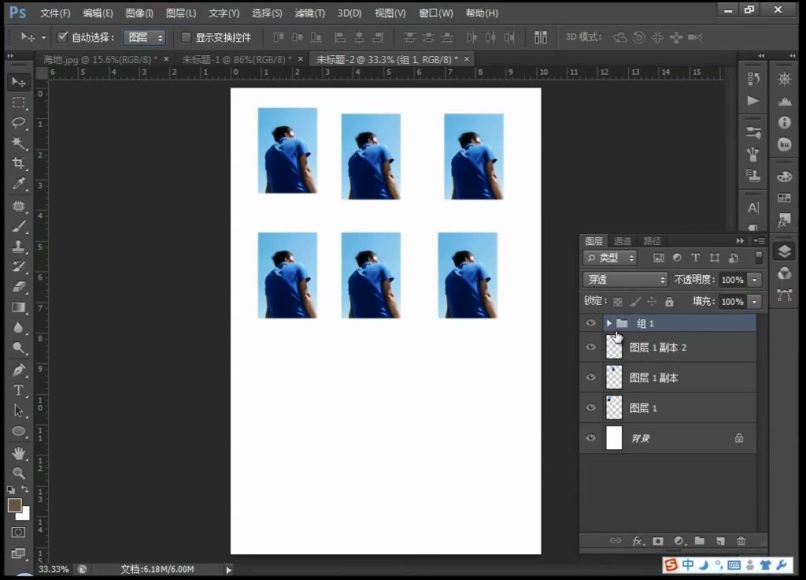Click the 填充 100% field
This screenshot has width=806, height=580.
pyautogui.click(x=733, y=302)
